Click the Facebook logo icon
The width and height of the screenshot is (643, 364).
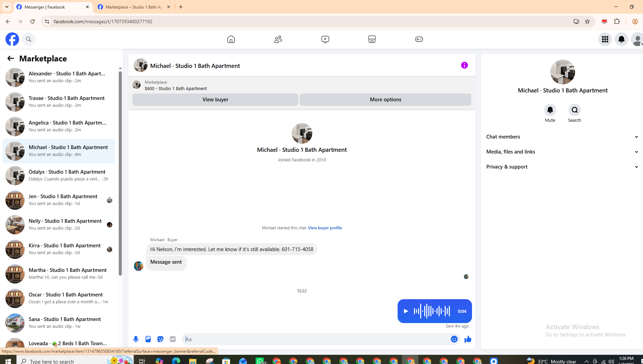tap(12, 39)
